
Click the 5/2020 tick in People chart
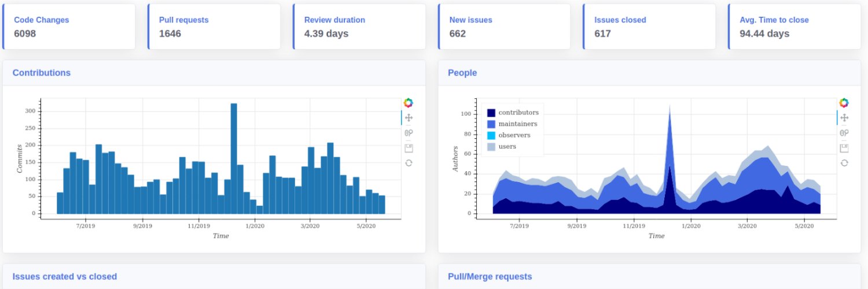(804, 226)
